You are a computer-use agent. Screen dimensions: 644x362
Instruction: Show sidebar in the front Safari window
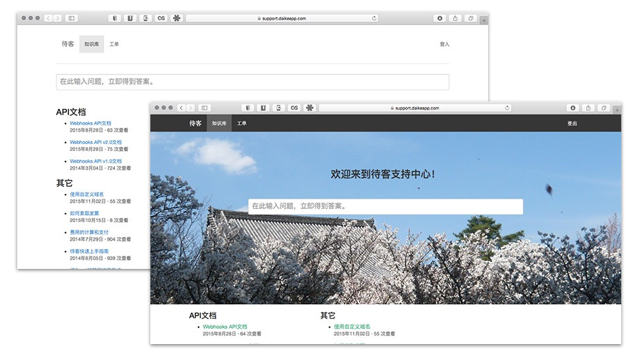tap(205, 108)
